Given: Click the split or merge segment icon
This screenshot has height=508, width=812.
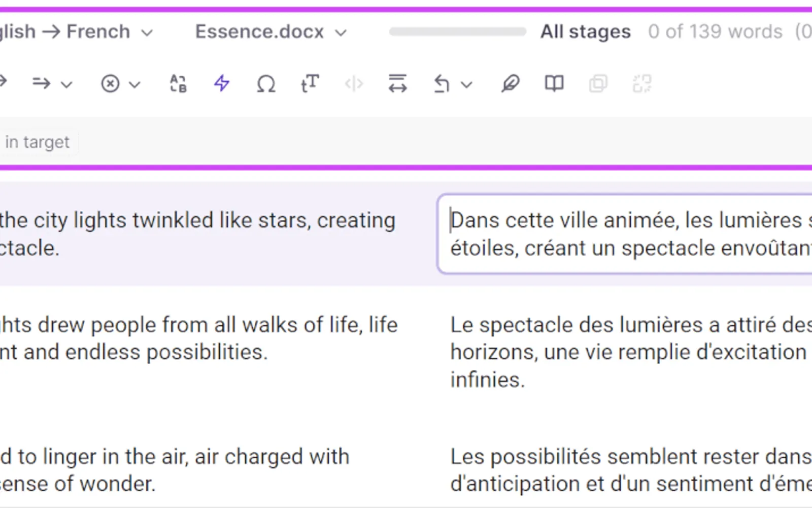Looking at the screenshot, I should point(397,83).
